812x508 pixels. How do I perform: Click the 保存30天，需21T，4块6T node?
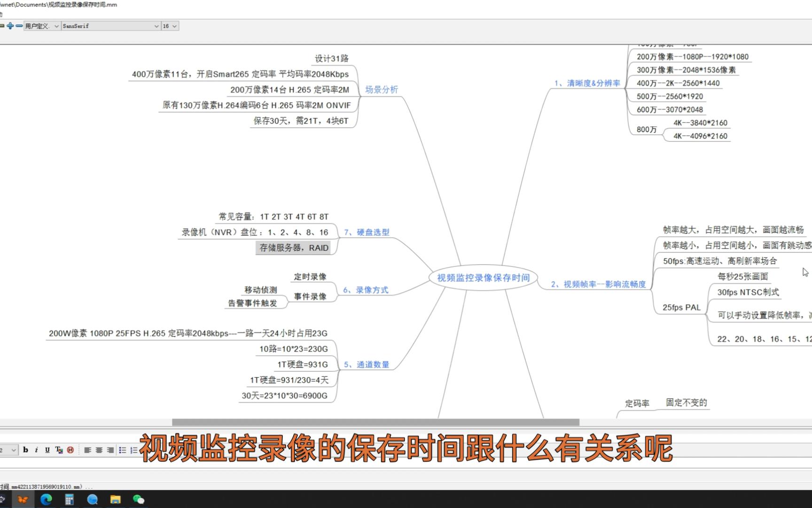(301, 120)
